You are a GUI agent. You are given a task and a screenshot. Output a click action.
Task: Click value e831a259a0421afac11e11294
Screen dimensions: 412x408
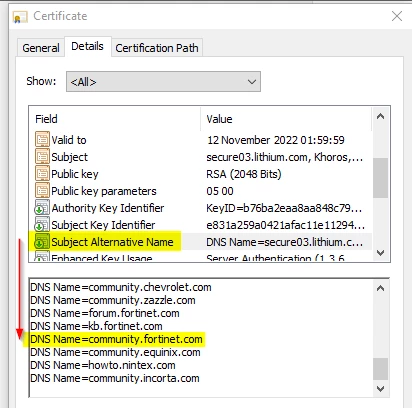tap(285, 225)
